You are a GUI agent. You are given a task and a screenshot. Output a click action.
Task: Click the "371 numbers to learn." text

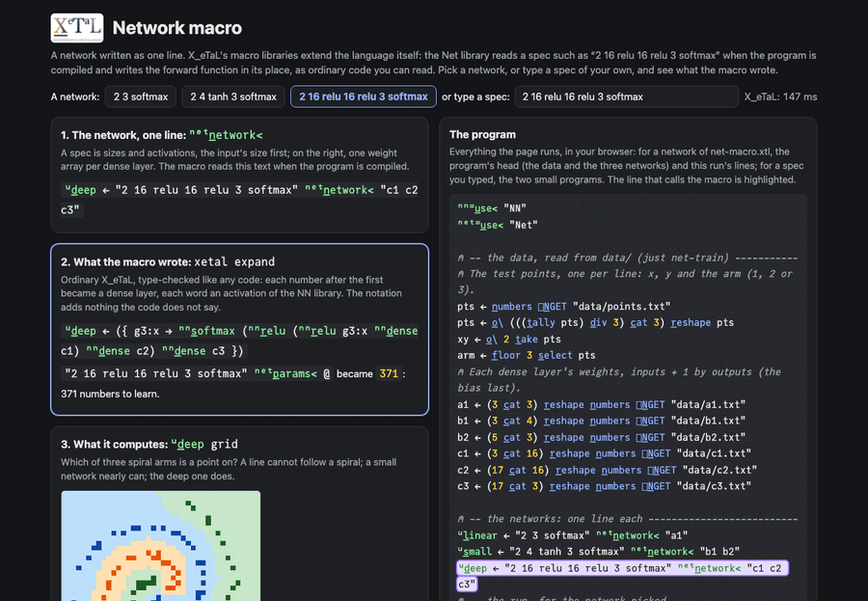[110, 394]
